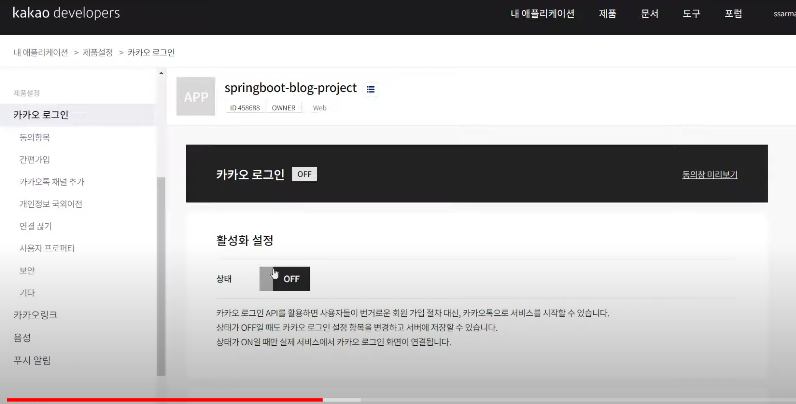Open 문서 menu in top navigation
The height and width of the screenshot is (404, 796).
(x=649, y=14)
